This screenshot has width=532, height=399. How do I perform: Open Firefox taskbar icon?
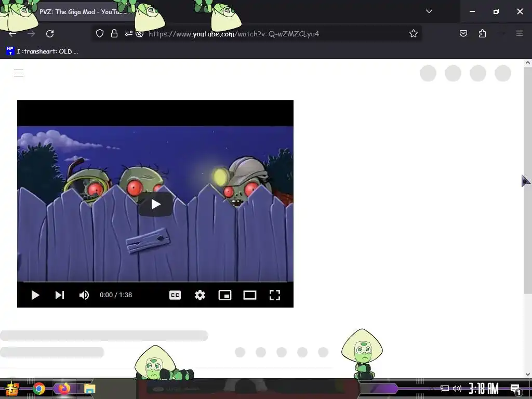pos(64,388)
